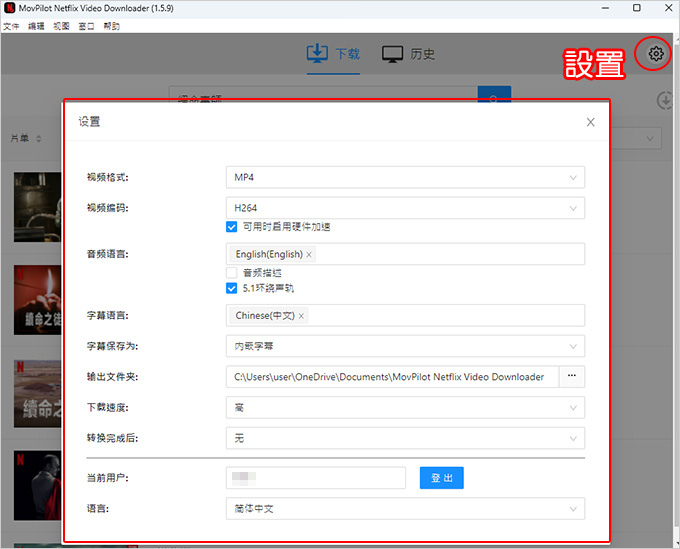
Task: Click the 音频语言 input field
Action: (405, 254)
